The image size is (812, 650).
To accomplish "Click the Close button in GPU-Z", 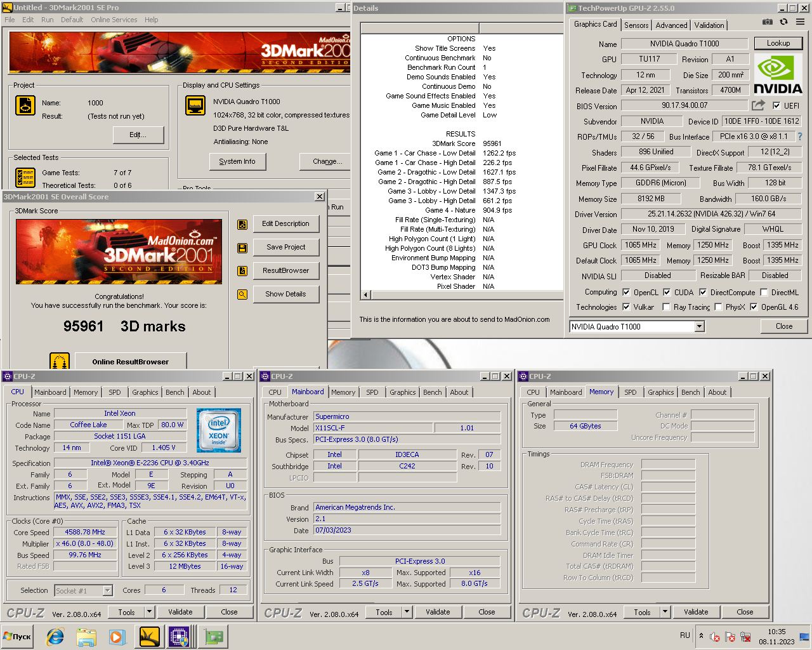I will 784,326.
